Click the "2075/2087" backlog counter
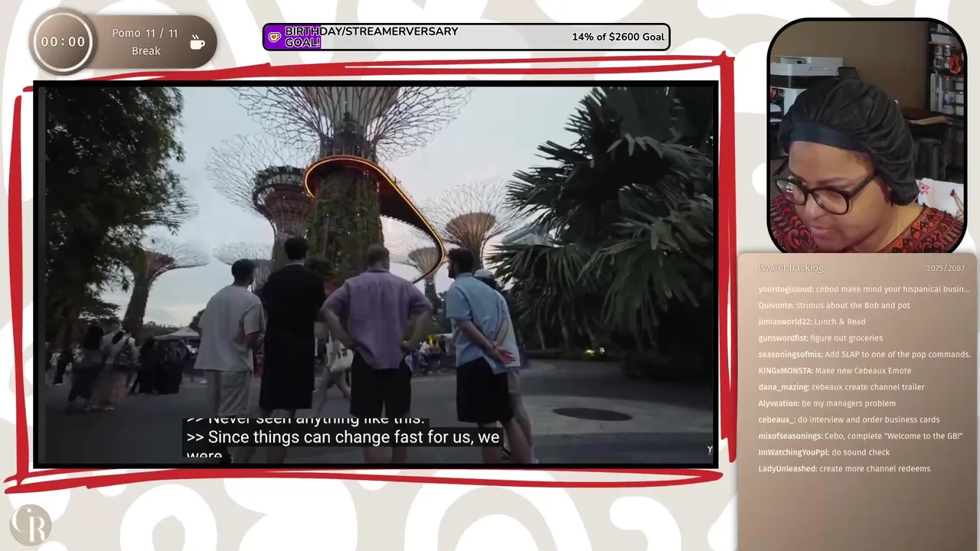This screenshot has height=551, width=980. pyautogui.click(x=946, y=269)
